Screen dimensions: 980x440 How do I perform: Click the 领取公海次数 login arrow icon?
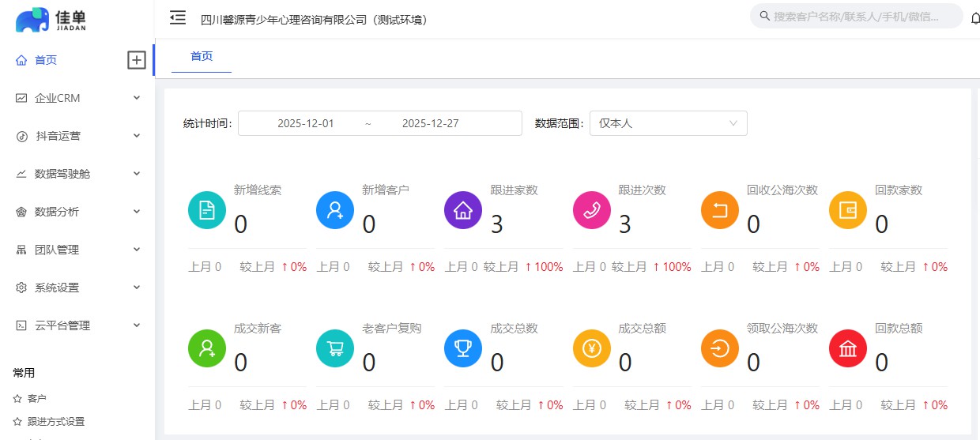720,348
